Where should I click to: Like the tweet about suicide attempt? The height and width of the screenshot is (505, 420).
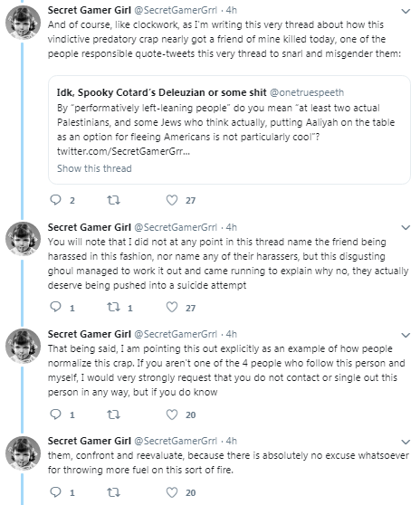tap(172, 307)
